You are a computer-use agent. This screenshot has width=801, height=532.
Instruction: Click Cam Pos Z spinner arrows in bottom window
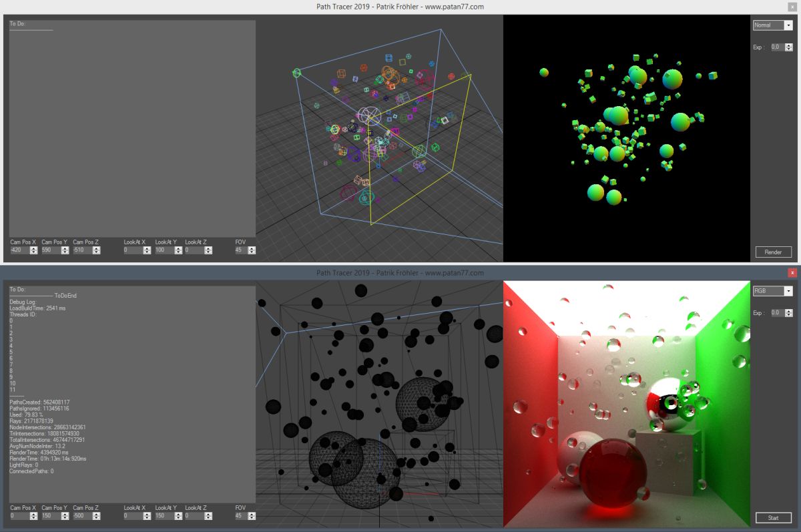tap(96, 516)
